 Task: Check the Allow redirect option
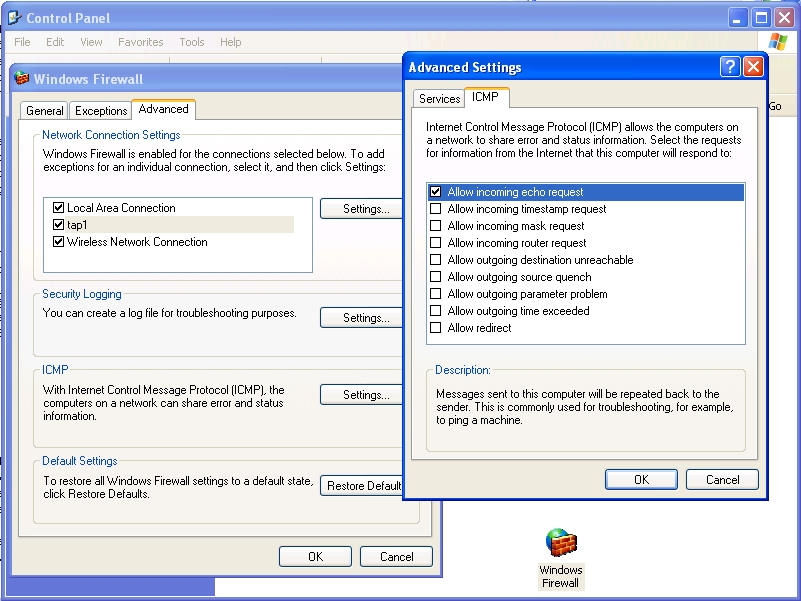click(435, 328)
